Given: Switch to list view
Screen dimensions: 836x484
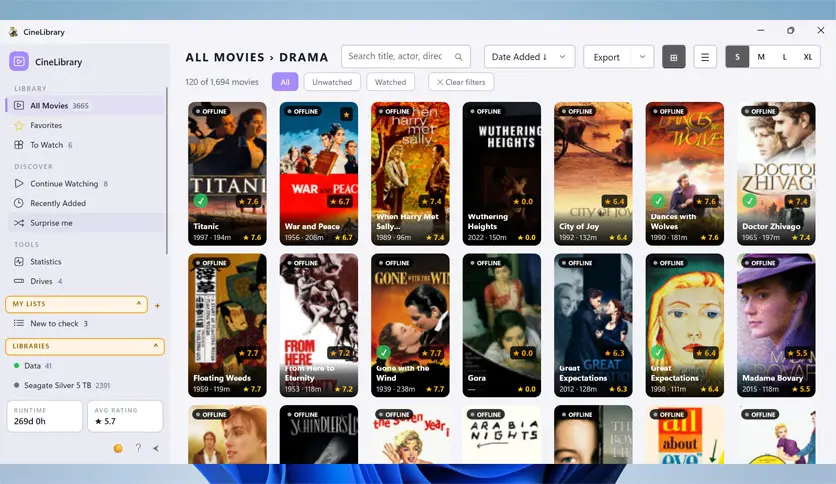Looking at the screenshot, I should [x=705, y=57].
